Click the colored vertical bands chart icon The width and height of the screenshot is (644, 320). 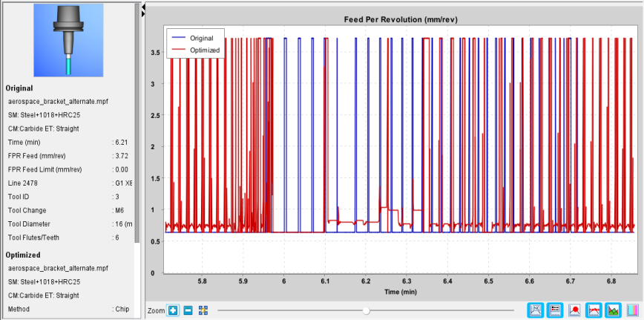[634, 310]
